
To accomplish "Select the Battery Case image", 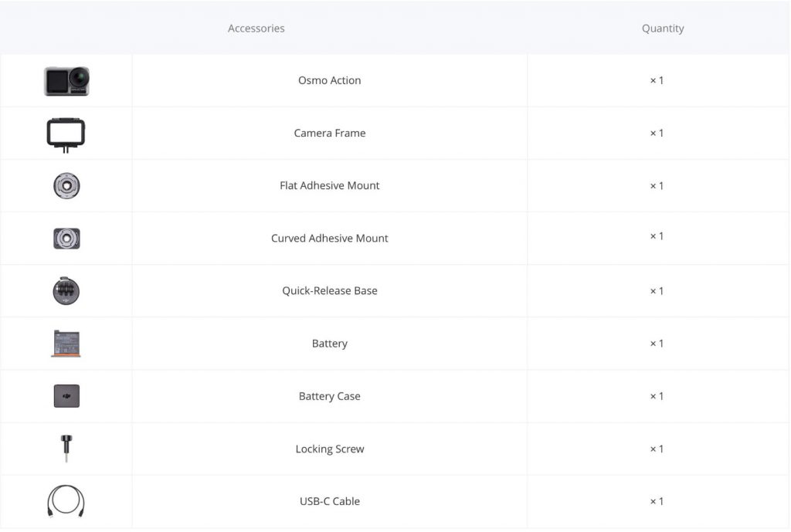I will point(66,396).
